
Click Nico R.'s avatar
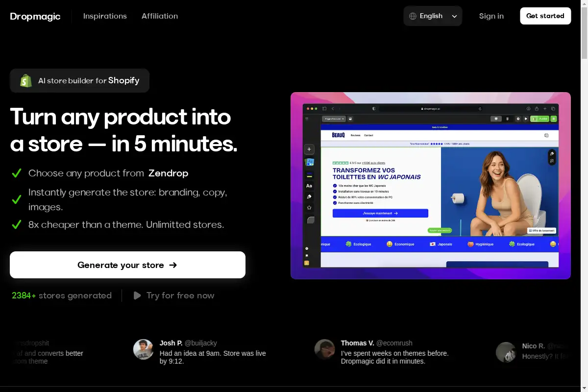(506, 352)
